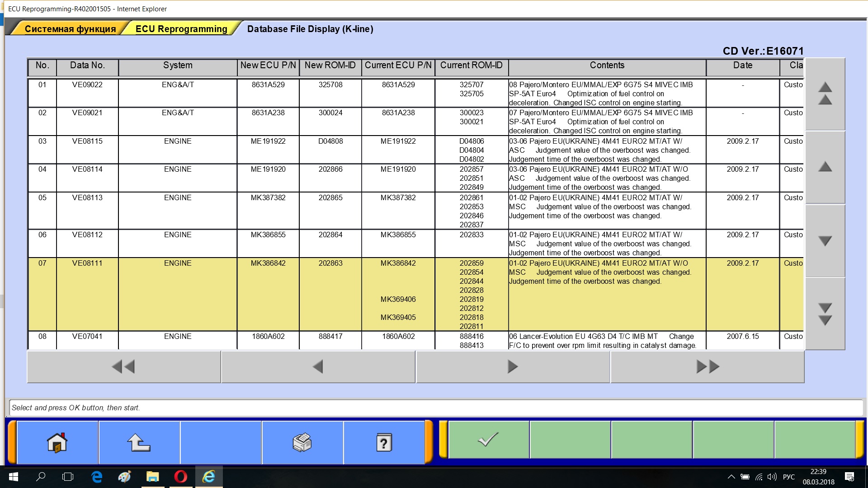The width and height of the screenshot is (868, 488).
Task: Open the Системная функция tab
Action: 70,29
